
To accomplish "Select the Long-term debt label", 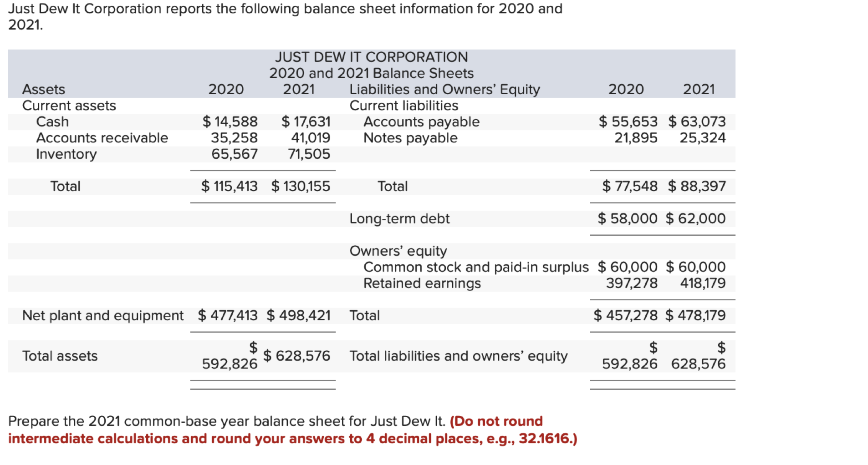I will [399, 218].
